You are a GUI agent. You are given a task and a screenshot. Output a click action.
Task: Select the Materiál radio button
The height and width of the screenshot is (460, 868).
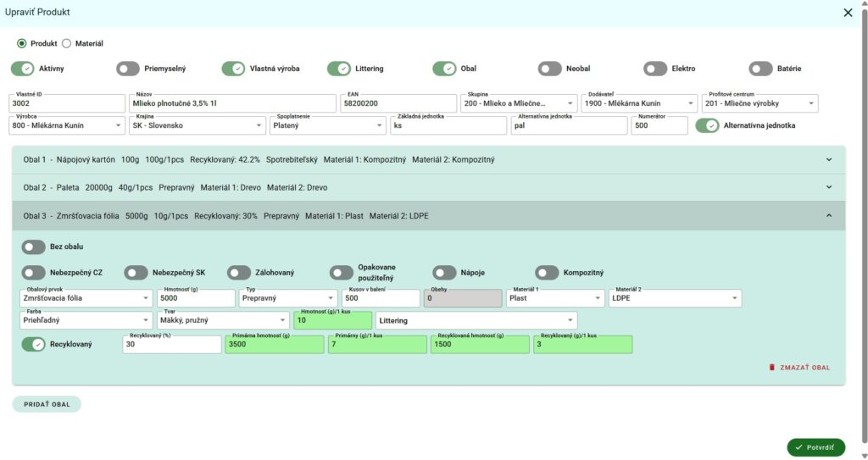tap(67, 43)
